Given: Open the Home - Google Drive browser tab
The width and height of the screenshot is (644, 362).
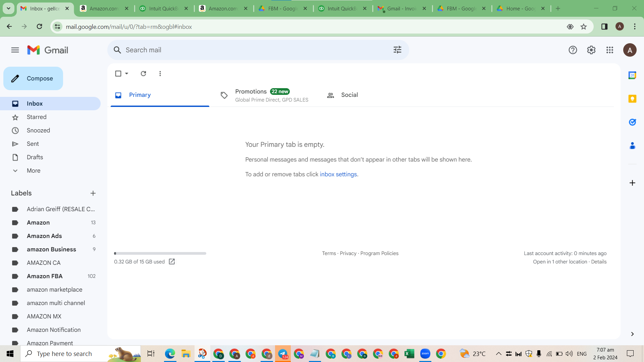Looking at the screenshot, I should 521,8.
